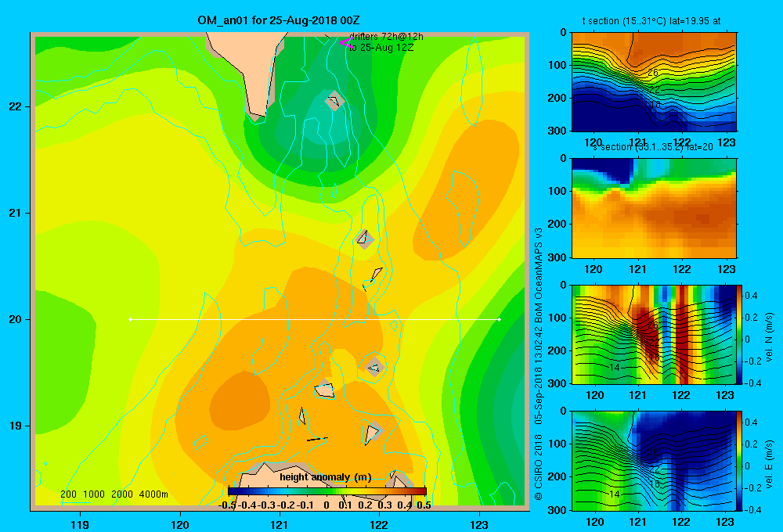This screenshot has width=783, height=532.
Task: Click the 'to 25-Aug 12Z' legend line
Action: point(381,48)
